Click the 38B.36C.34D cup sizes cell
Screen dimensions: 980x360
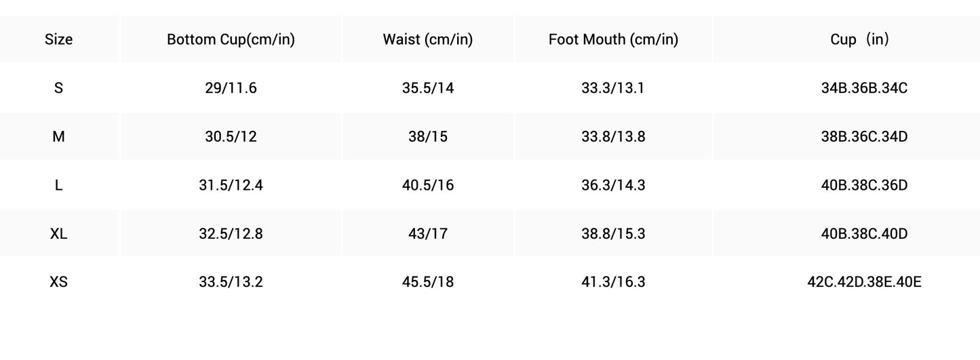click(x=863, y=137)
